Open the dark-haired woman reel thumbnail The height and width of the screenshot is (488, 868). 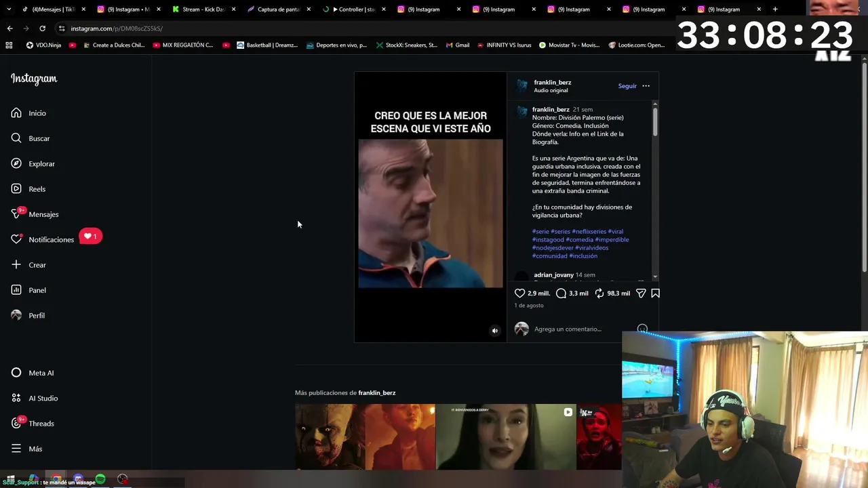[x=506, y=436]
